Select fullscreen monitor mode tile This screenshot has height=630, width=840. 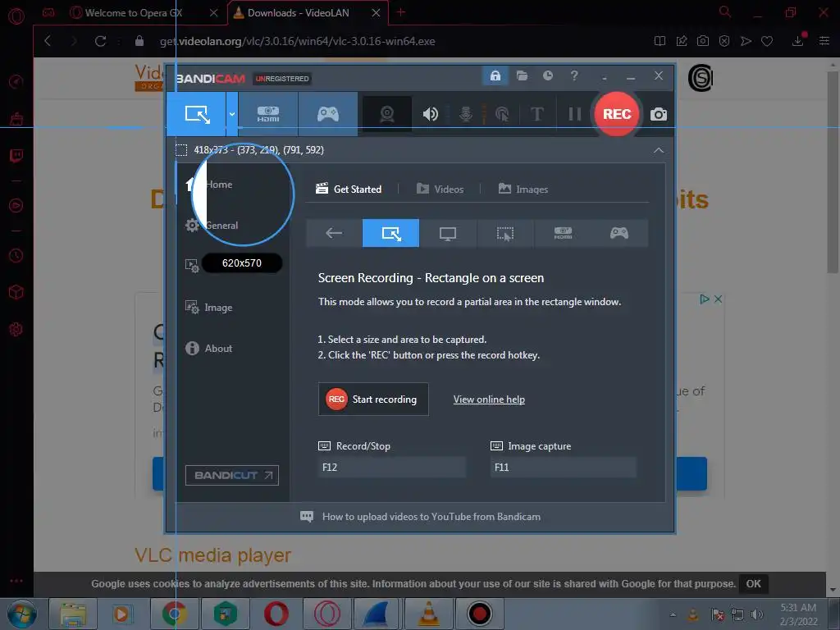point(448,233)
